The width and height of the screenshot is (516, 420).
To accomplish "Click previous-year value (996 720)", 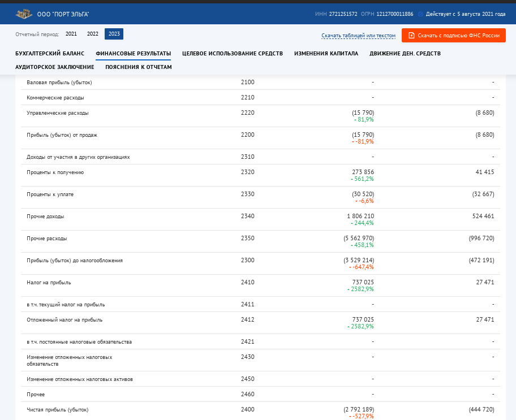I will [x=481, y=238].
